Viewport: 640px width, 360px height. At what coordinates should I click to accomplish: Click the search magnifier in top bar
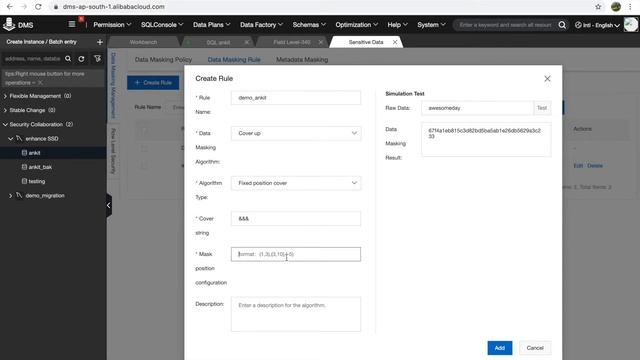pyautogui.click(x=562, y=25)
